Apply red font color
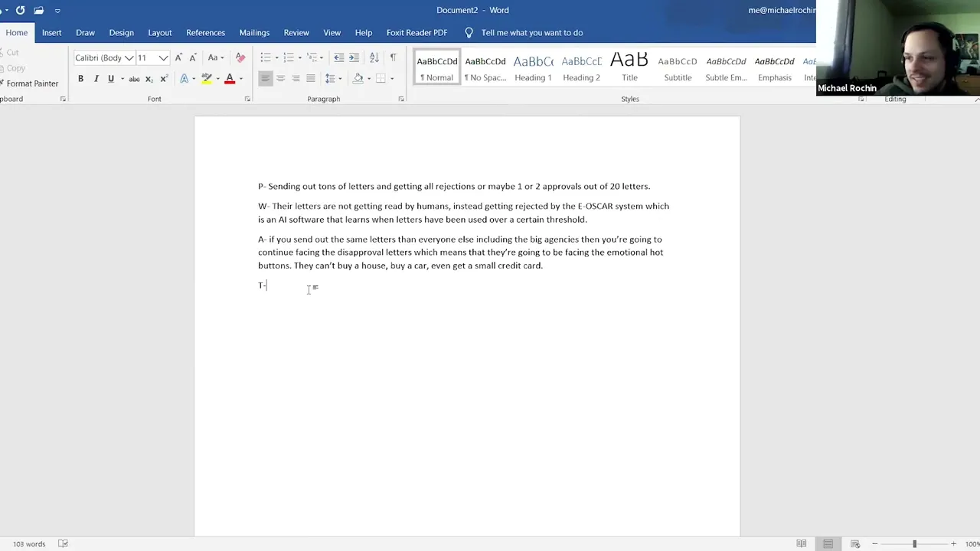 [x=229, y=78]
